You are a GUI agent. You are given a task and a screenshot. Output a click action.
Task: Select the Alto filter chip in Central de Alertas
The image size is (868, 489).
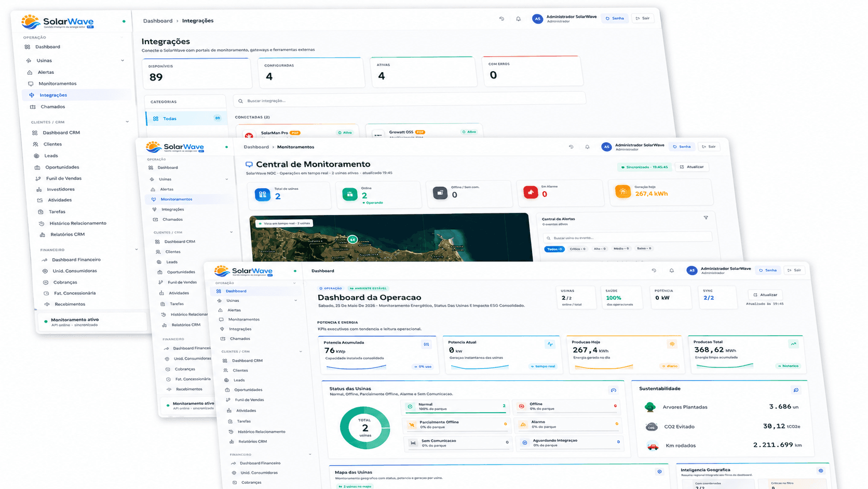600,249
